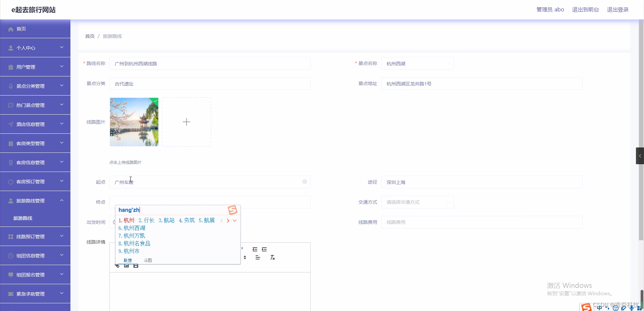Viewport: 644px width, 311px height.
Task: Click the plus placeholder to upload another image
Action: [x=186, y=122]
